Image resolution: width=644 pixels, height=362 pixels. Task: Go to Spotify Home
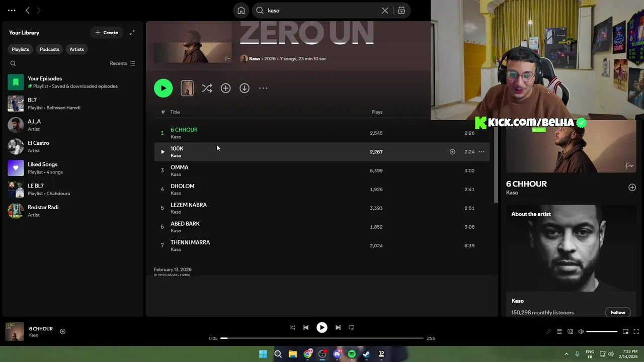pos(241,11)
